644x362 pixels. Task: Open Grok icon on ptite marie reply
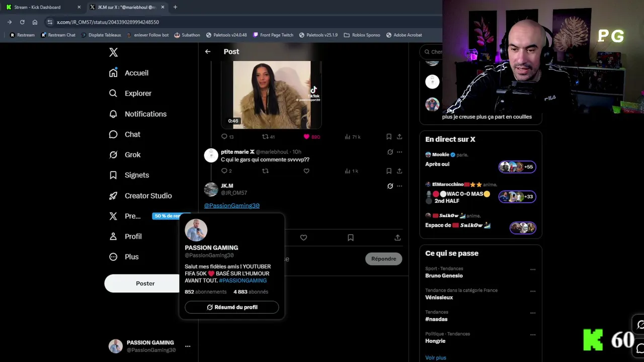390,152
